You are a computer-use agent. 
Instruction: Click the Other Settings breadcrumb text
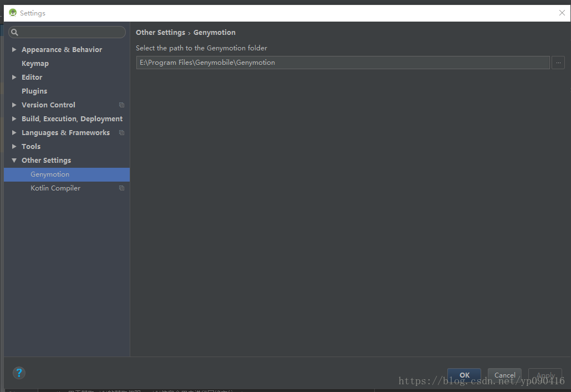(x=161, y=32)
